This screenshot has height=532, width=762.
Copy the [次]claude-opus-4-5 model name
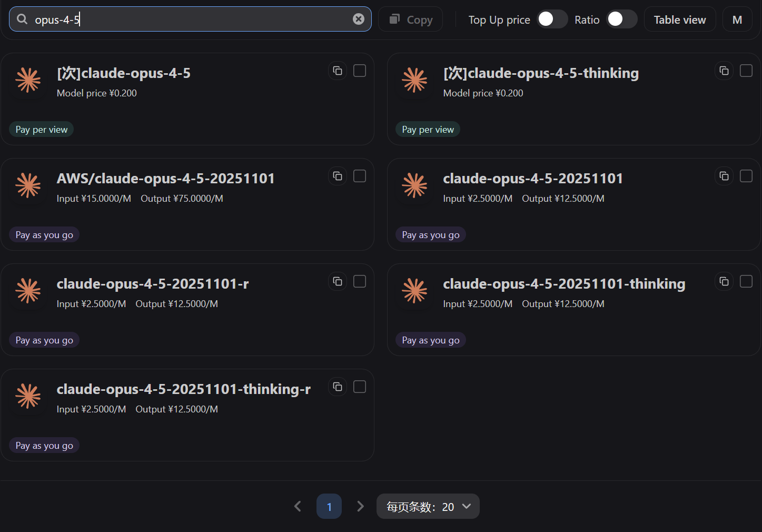pos(338,71)
